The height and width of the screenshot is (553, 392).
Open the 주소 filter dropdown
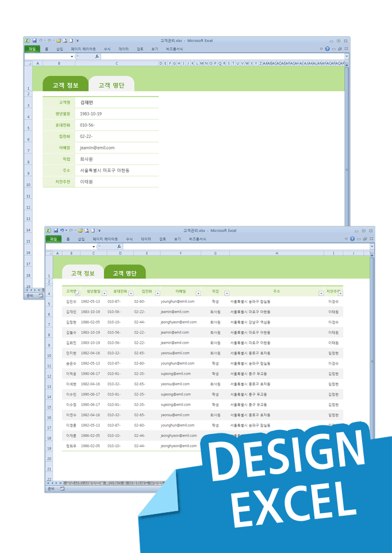321,293
